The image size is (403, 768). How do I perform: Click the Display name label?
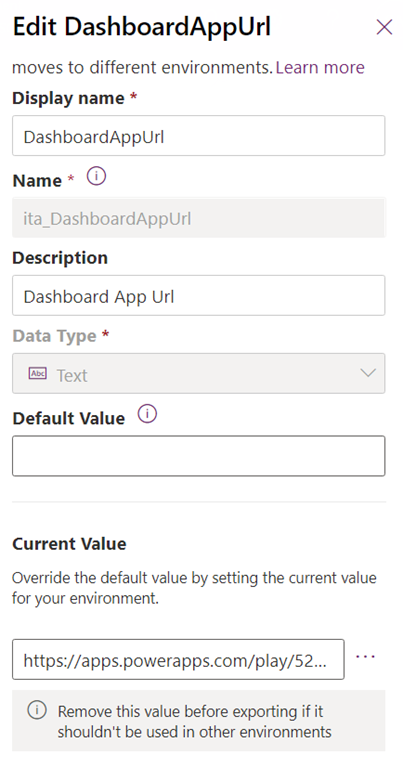tap(68, 98)
